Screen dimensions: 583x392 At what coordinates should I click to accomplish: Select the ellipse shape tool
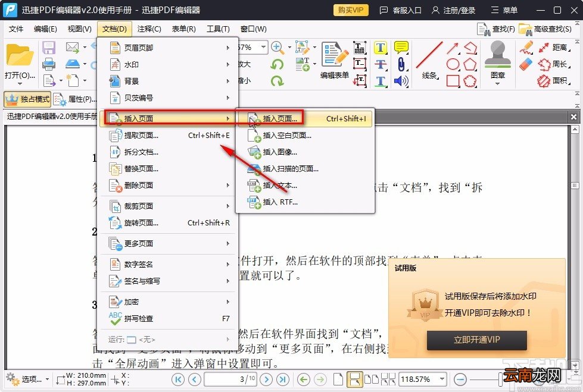(453, 64)
